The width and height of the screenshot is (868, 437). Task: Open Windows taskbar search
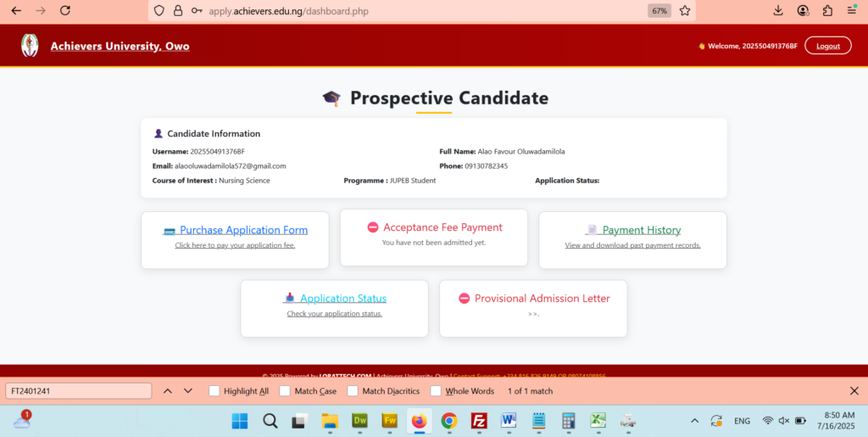click(270, 421)
